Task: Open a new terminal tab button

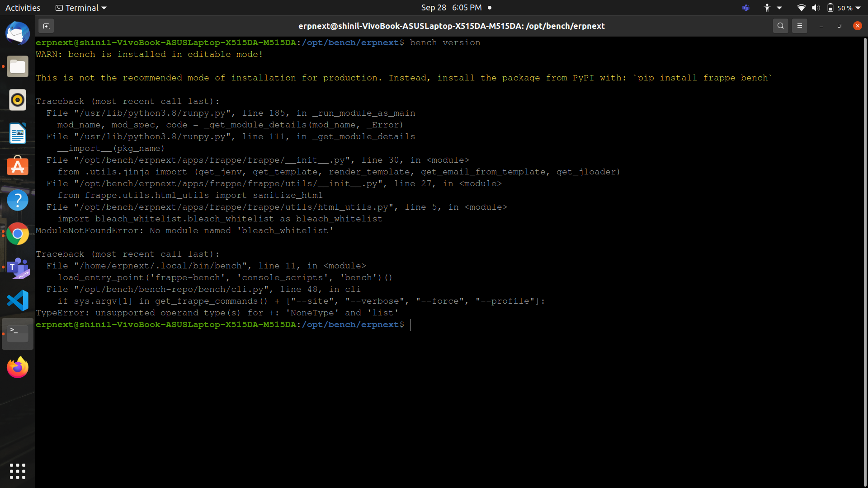Action: [x=46, y=26]
